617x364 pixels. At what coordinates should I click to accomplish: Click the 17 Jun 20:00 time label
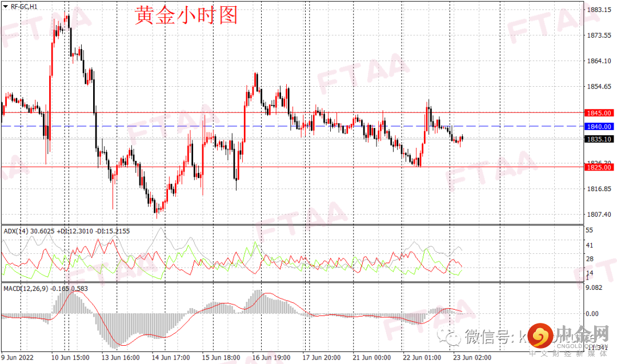click(x=322, y=358)
